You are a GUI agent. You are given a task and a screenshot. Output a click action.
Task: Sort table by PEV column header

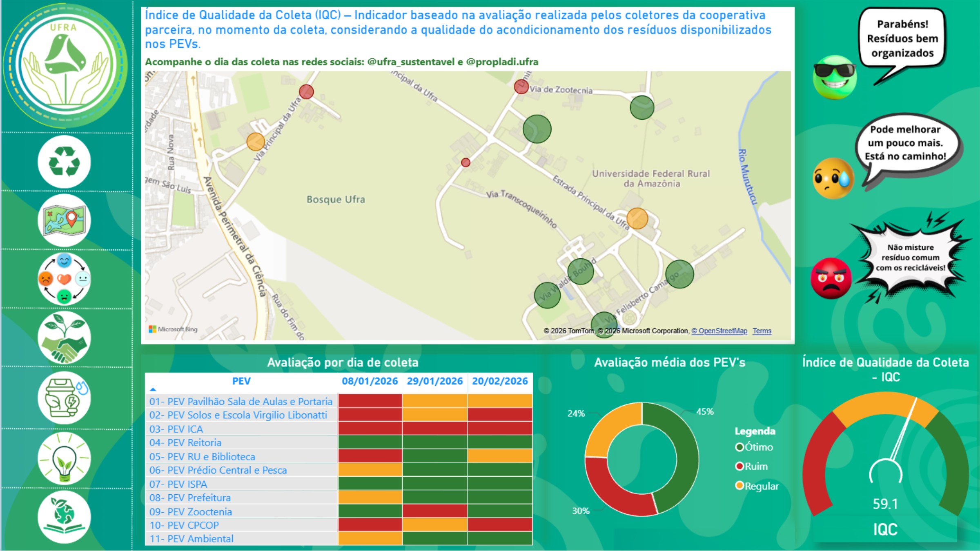click(x=241, y=381)
